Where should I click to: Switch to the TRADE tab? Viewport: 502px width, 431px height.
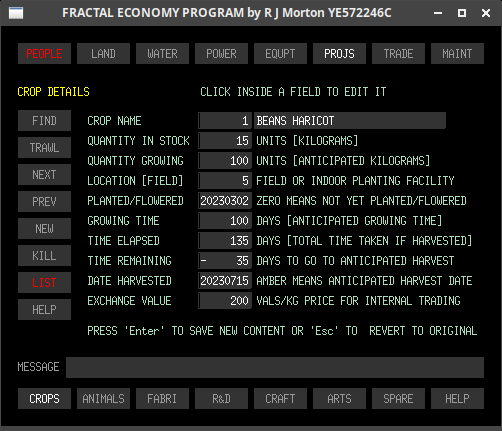(398, 54)
